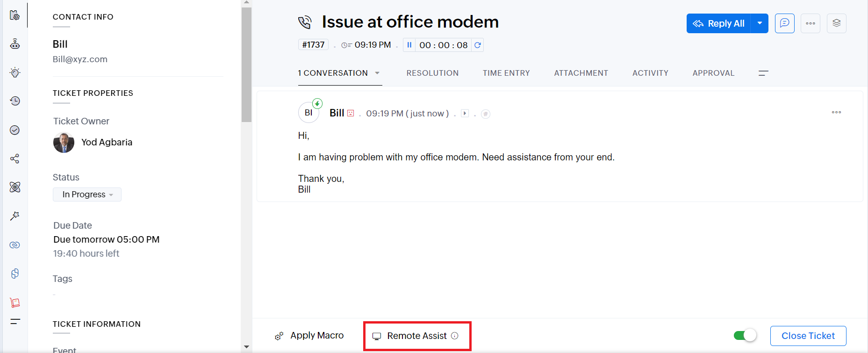This screenshot has height=353, width=868.
Task: Click the Apply Macro gears icon
Action: [279, 336]
